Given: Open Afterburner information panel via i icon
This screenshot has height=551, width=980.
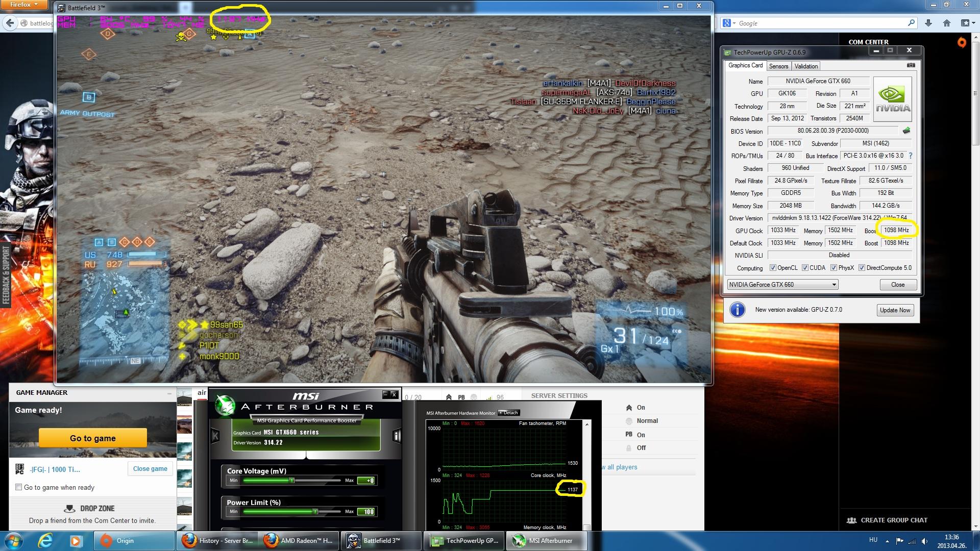Looking at the screenshot, I should (x=397, y=436).
